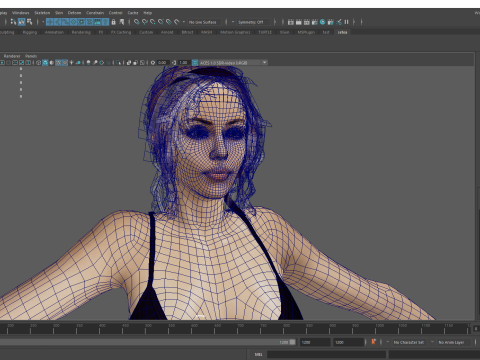This screenshot has height=360, width=480.
Task: Switch to the Rendering shelf tab
Action: pyautogui.click(x=81, y=32)
